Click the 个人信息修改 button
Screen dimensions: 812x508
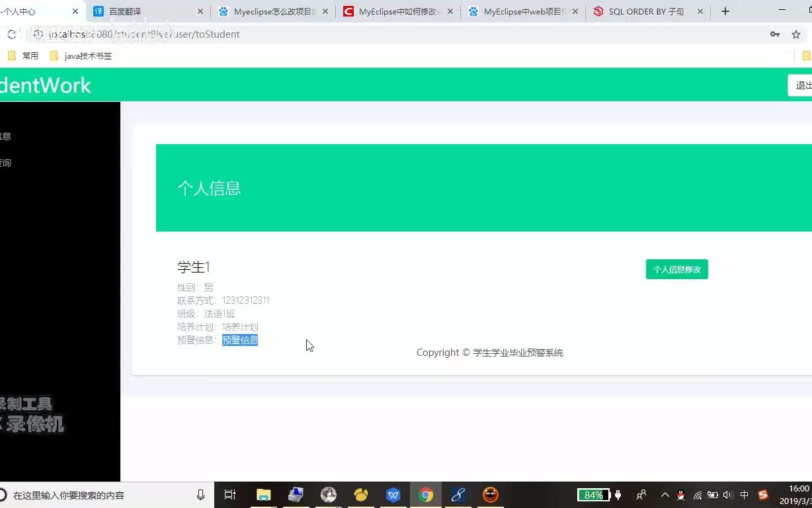(x=676, y=269)
